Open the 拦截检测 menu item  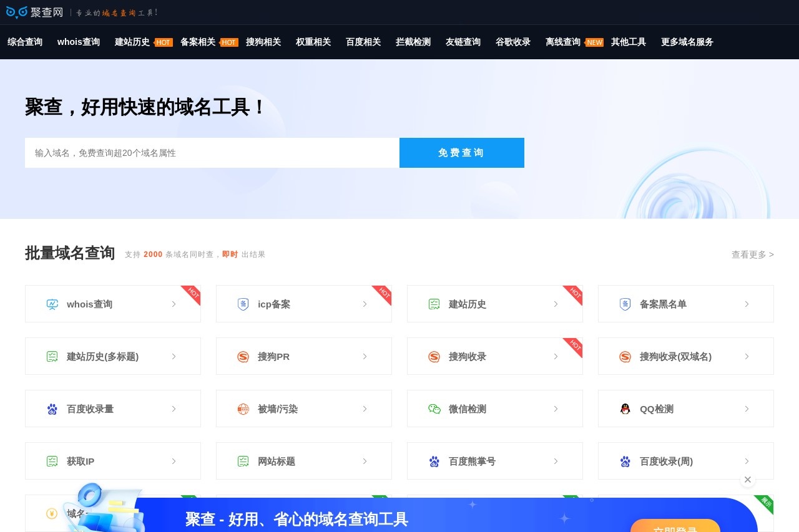tap(413, 42)
